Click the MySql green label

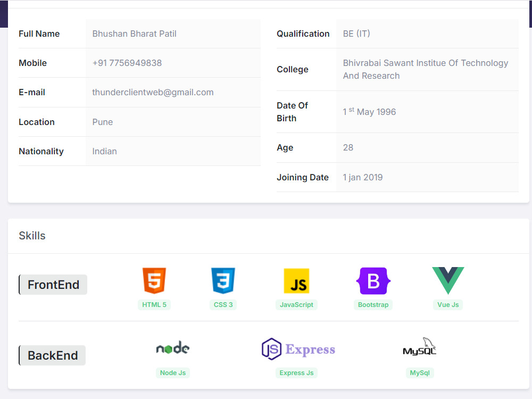pos(420,373)
